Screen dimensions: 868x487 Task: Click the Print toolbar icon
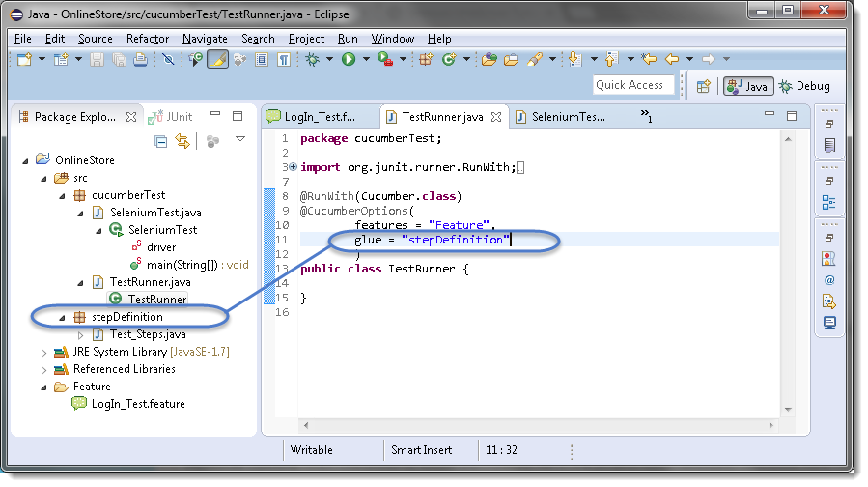click(141, 59)
